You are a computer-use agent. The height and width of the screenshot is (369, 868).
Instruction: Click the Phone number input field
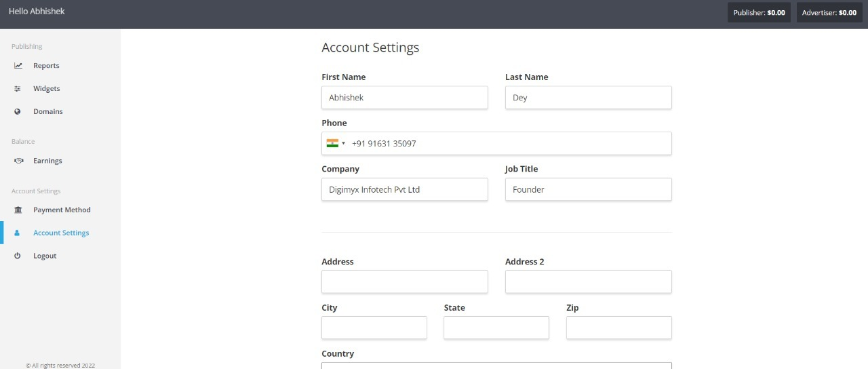[496, 144]
